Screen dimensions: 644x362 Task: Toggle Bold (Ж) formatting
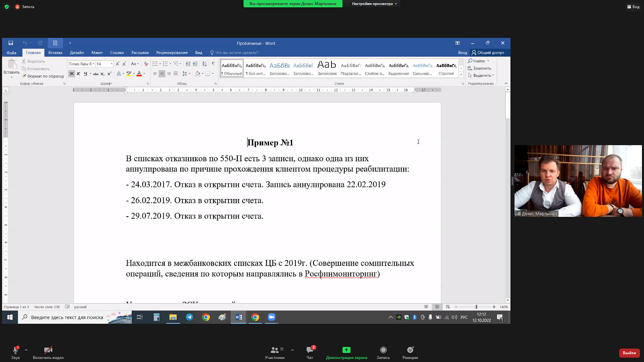coord(72,74)
